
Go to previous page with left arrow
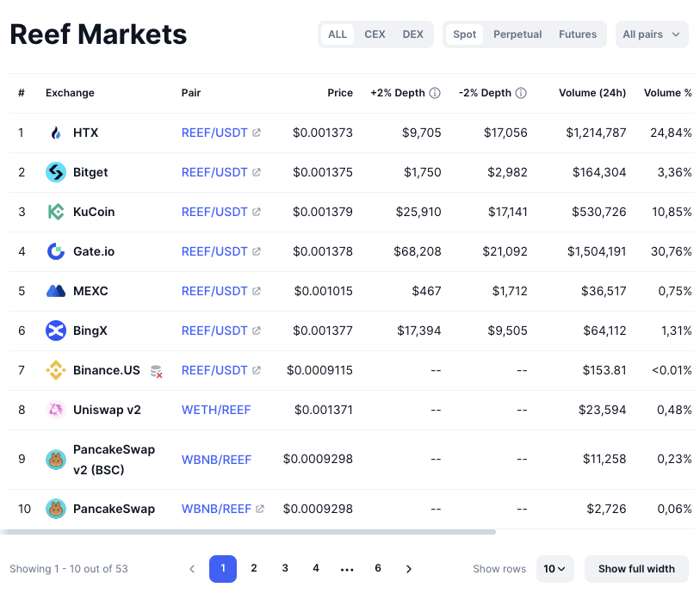click(x=192, y=568)
